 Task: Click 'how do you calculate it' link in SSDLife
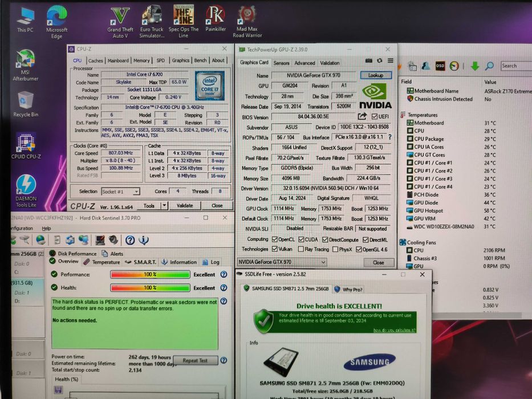click(394, 330)
